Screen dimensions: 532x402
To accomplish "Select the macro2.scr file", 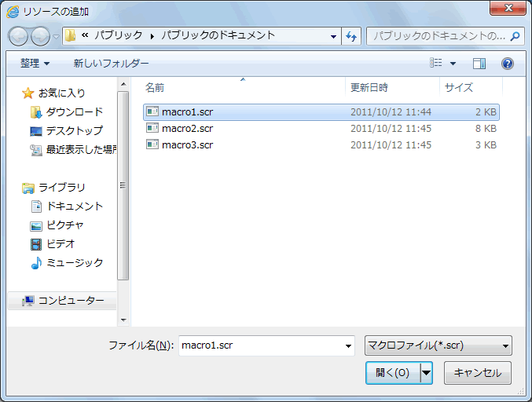I will (321, 129).
